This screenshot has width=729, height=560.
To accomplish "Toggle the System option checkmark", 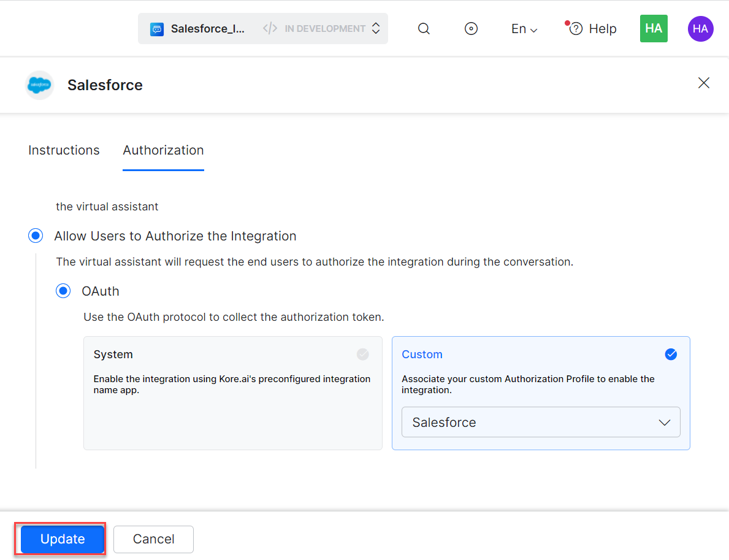I will tap(363, 355).
